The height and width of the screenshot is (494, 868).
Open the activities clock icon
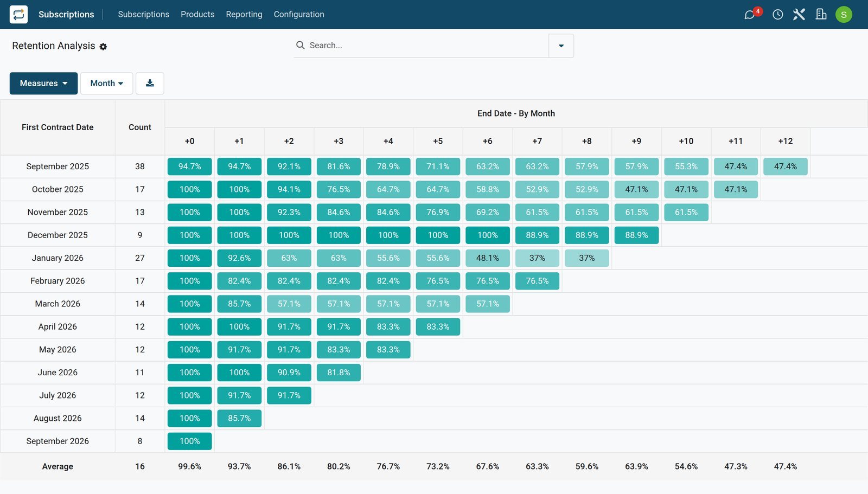777,14
